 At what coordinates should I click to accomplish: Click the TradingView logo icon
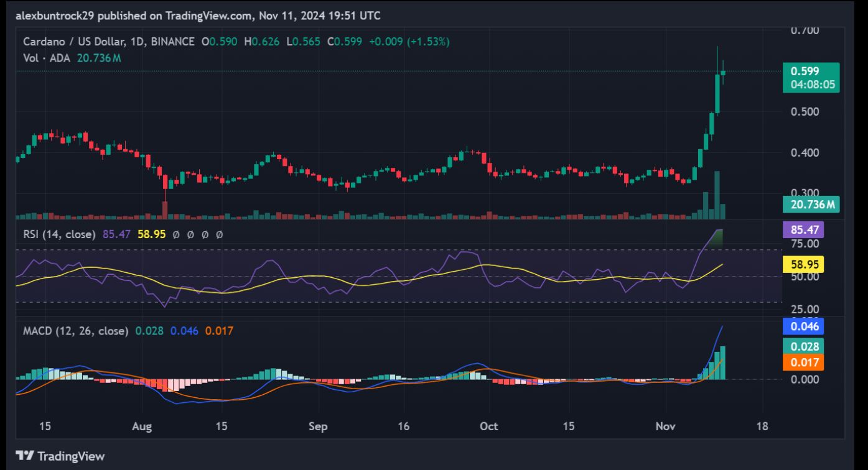25,456
